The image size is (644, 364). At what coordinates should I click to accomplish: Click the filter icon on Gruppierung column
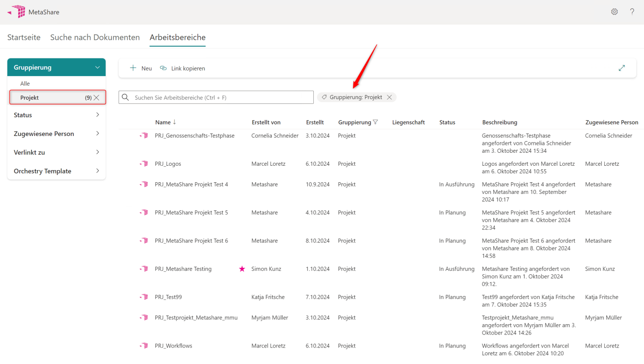pos(375,122)
